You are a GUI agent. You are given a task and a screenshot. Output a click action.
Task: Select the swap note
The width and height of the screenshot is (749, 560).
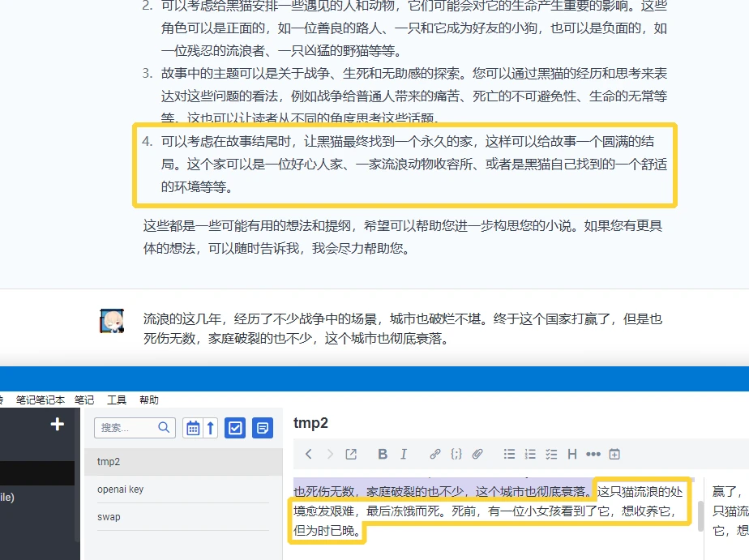[183, 517]
